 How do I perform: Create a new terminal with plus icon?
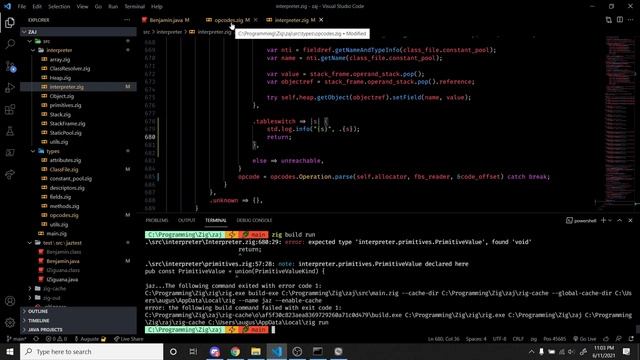(603, 220)
